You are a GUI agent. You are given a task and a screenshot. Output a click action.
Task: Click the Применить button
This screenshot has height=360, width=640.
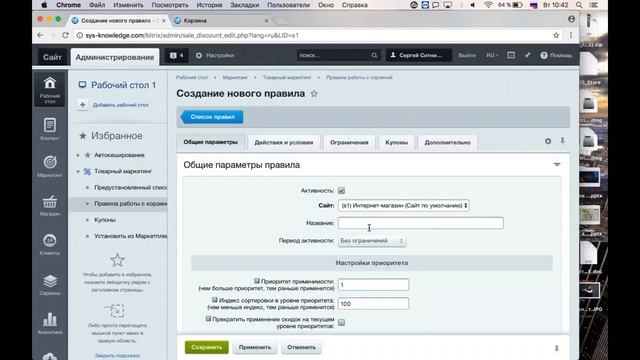pos(255,347)
